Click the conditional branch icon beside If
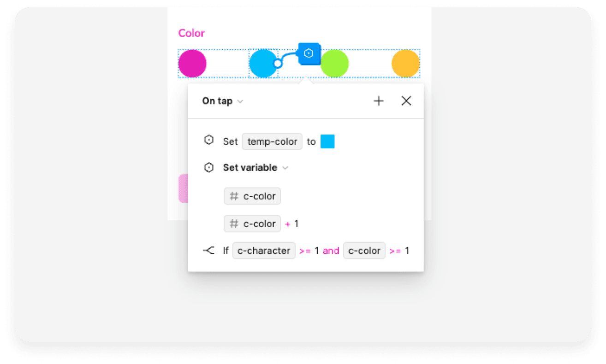 208,251
